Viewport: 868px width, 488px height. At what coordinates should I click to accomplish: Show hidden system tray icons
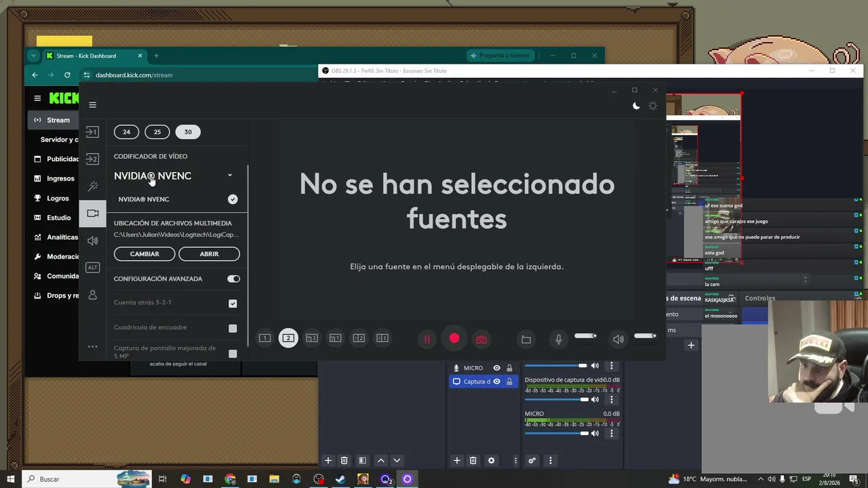point(760,479)
